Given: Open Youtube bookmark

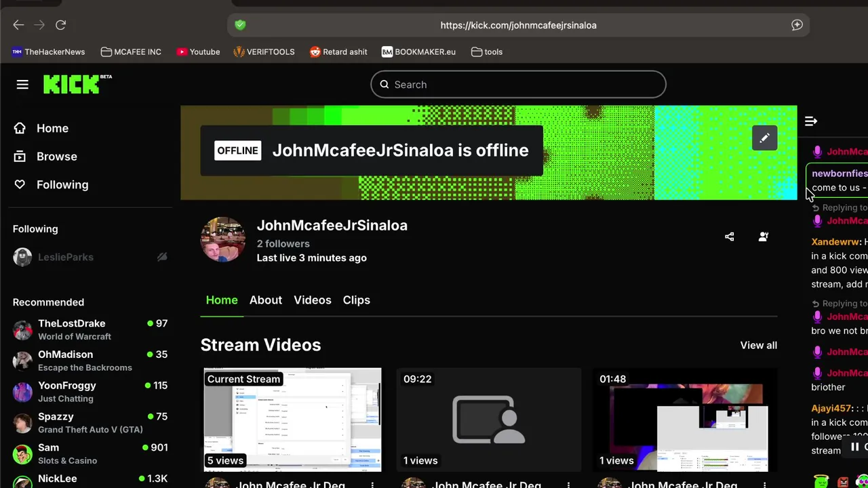Looking at the screenshot, I should click(x=198, y=52).
